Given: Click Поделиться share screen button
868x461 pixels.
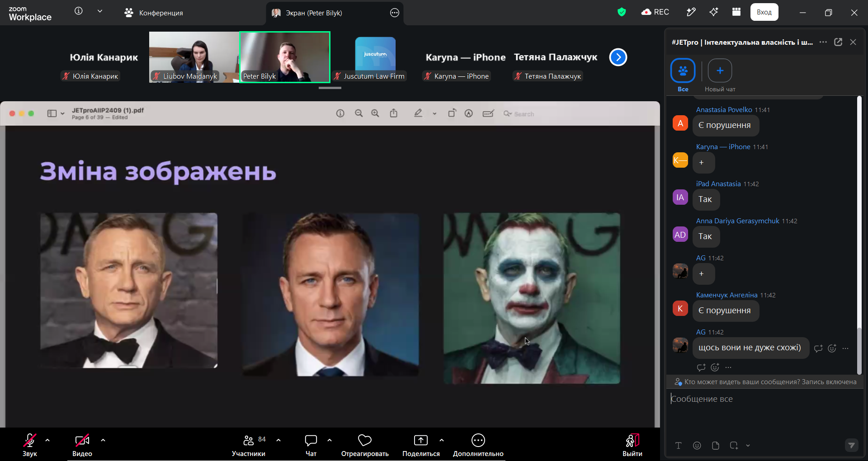Looking at the screenshot, I should pos(421,445).
